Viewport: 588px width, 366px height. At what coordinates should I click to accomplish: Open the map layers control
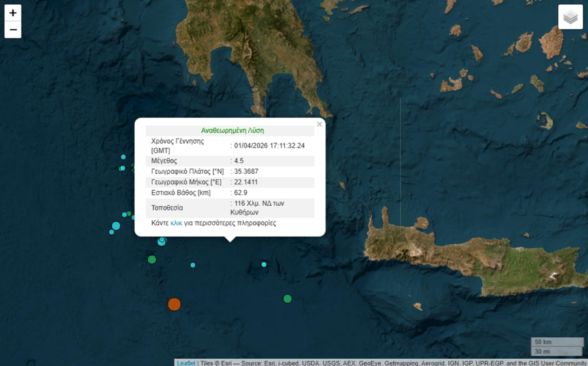tap(570, 17)
